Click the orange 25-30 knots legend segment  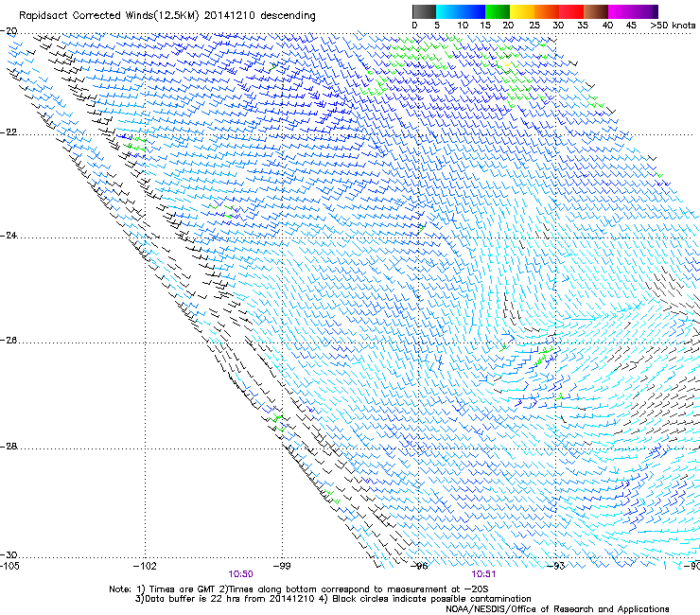(547, 11)
